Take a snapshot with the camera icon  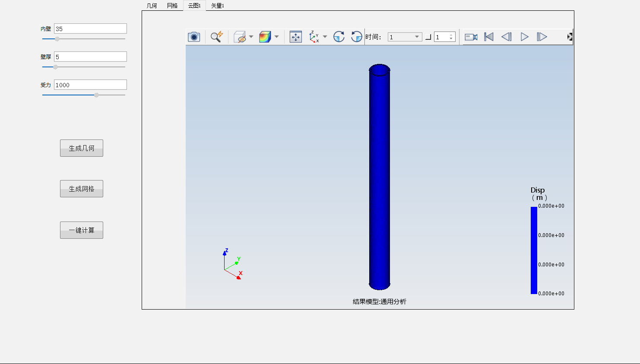click(194, 37)
